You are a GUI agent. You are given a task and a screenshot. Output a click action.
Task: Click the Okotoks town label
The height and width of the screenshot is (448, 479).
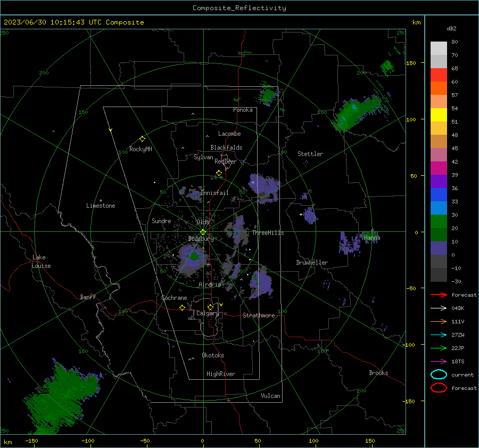coord(213,355)
